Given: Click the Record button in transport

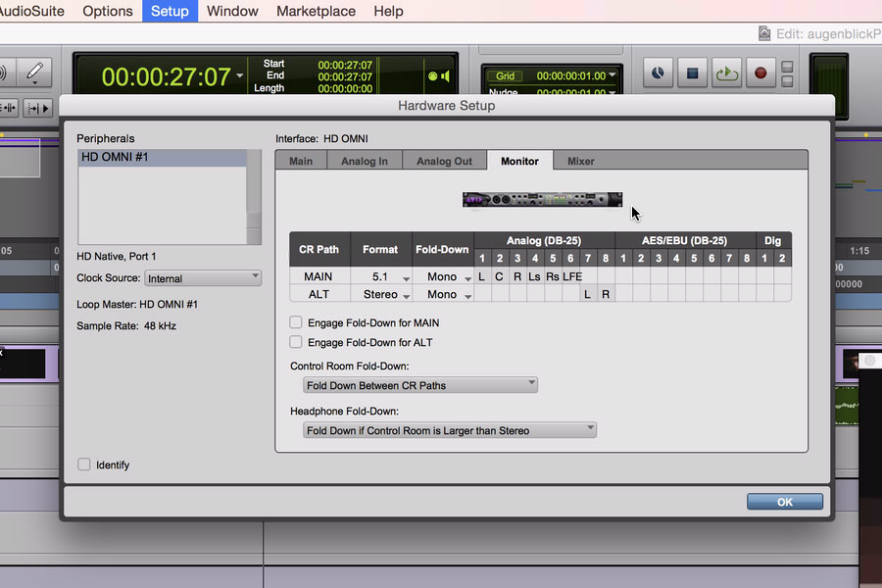Looking at the screenshot, I should coord(759,73).
